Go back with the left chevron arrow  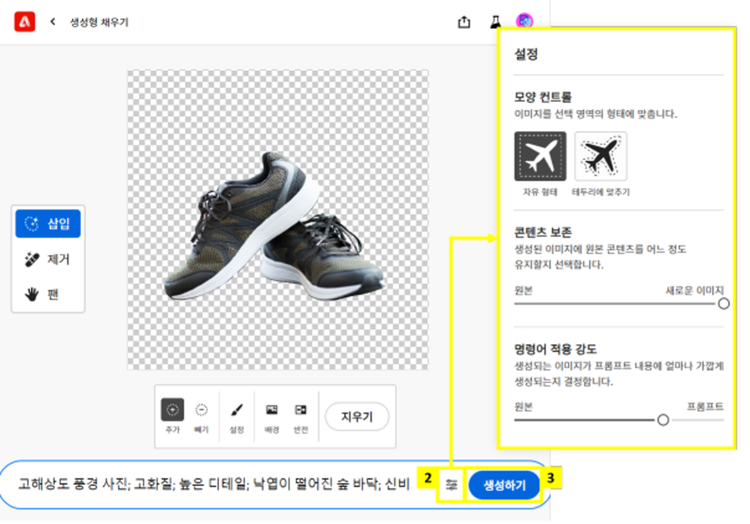pyautogui.click(x=53, y=22)
